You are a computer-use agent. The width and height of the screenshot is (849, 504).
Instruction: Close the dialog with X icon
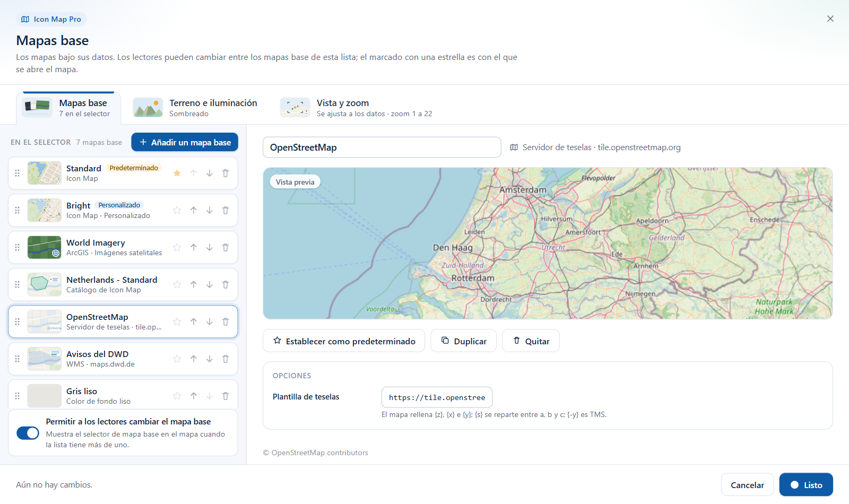pyautogui.click(x=830, y=19)
